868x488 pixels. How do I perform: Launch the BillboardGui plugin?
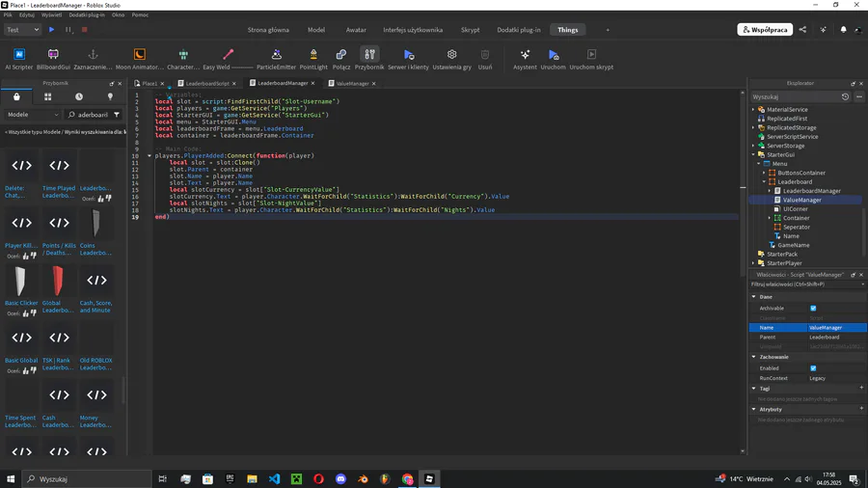tap(53, 58)
